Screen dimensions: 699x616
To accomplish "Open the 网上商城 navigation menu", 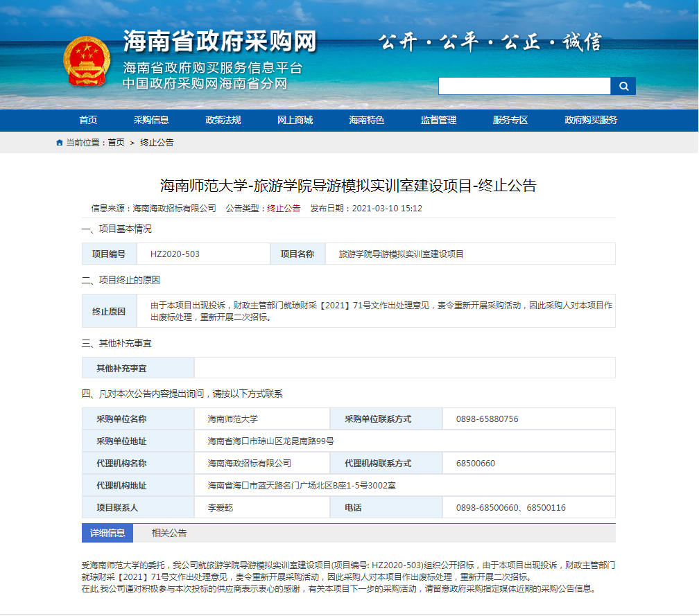I will point(295,121).
